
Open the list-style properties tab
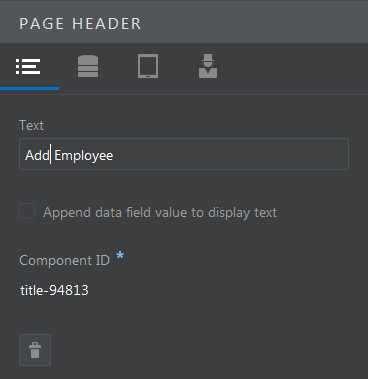[28, 67]
